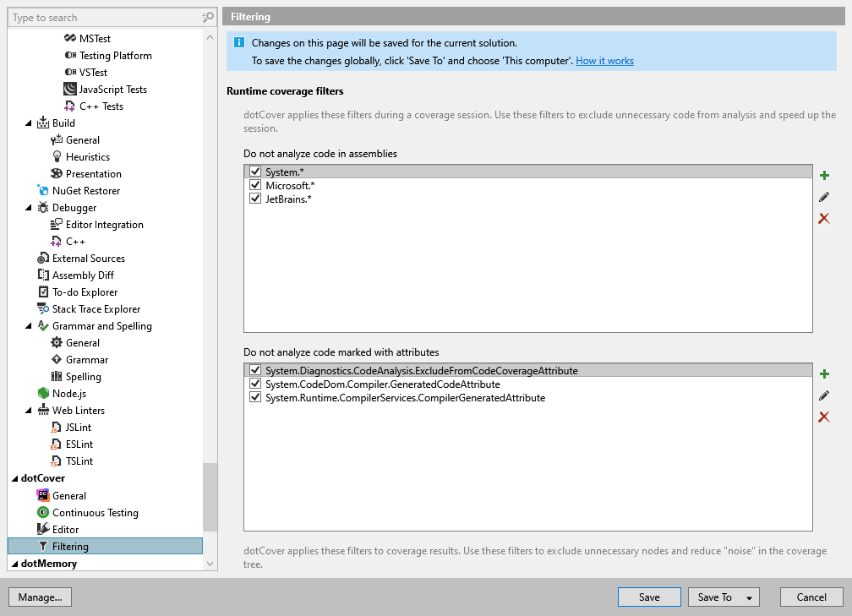This screenshot has width=852, height=616.
Task: Collapse the dotMemory section
Action: (x=14, y=564)
